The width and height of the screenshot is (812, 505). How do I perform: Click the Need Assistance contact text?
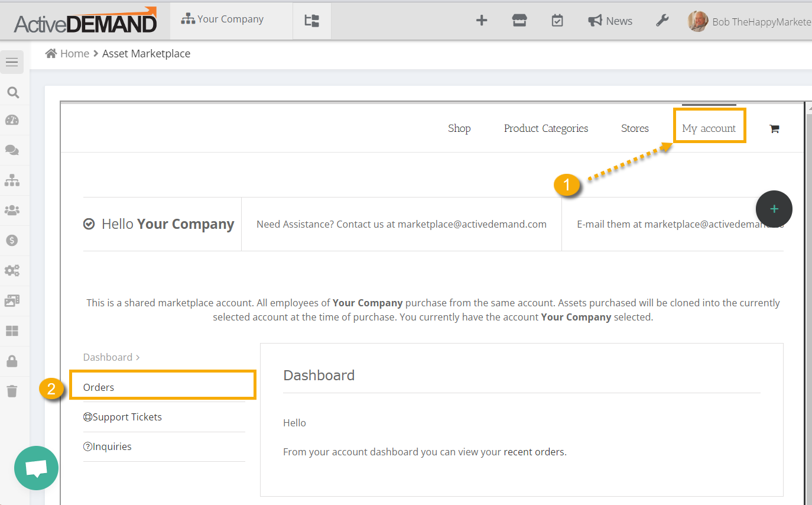pos(401,224)
